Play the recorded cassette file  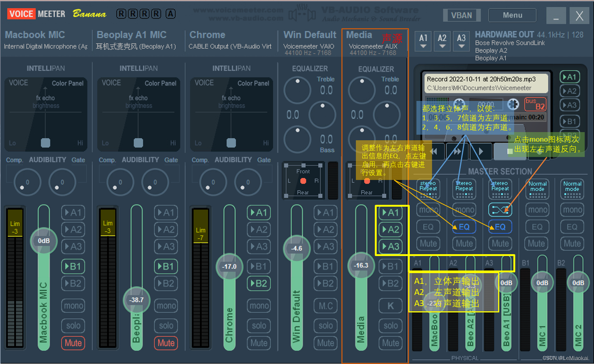480,151
